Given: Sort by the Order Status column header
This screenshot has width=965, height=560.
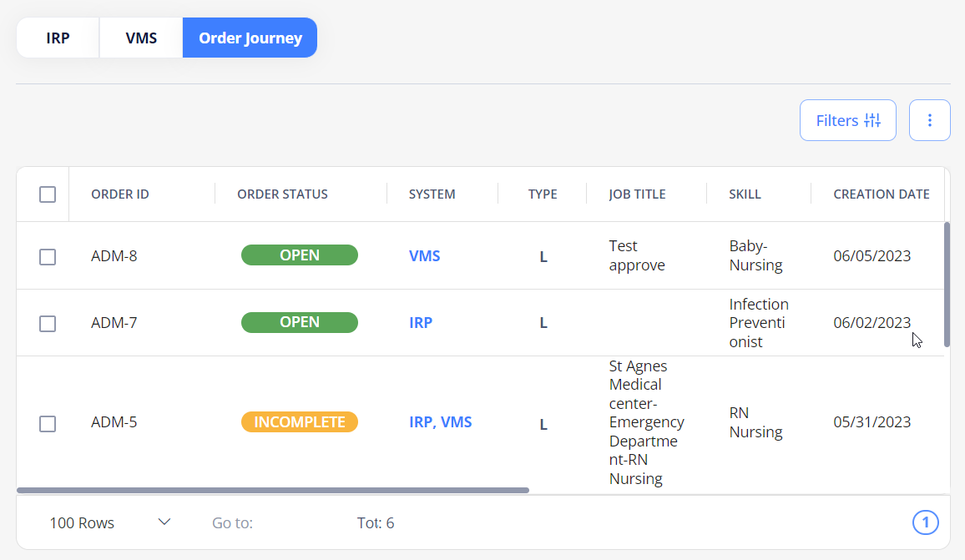Looking at the screenshot, I should click(x=282, y=194).
